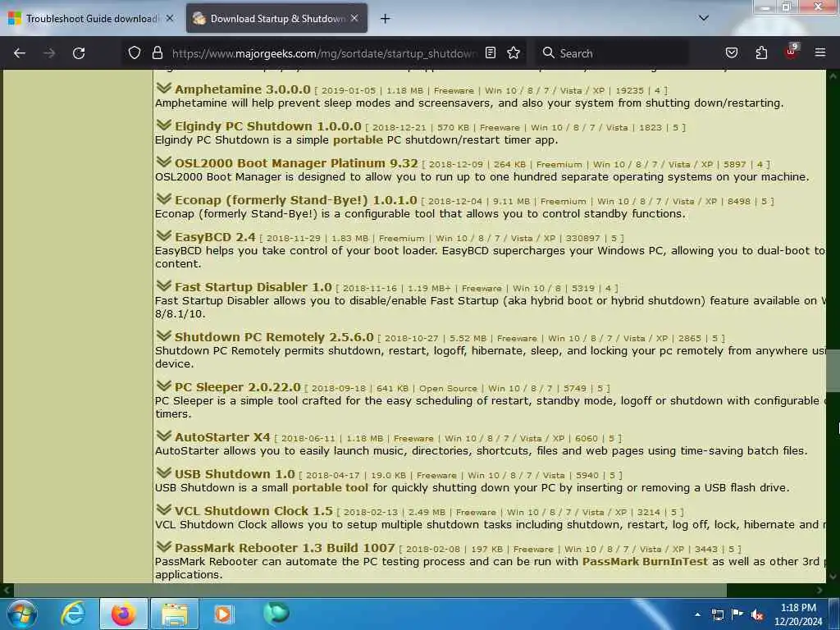Open Windows Media Player taskbar icon
Image resolution: width=840 pixels, height=630 pixels.
[x=223, y=614]
